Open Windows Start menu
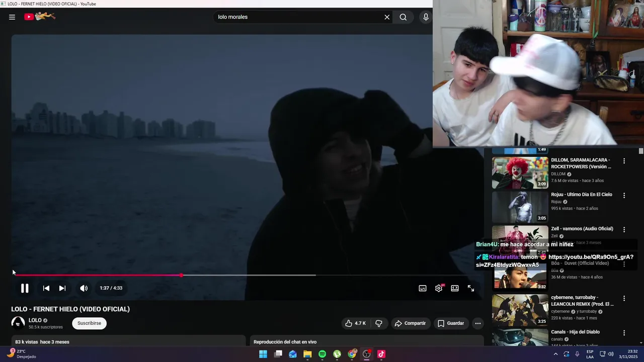The height and width of the screenshot is (362, 644). (x=263, y=354)
